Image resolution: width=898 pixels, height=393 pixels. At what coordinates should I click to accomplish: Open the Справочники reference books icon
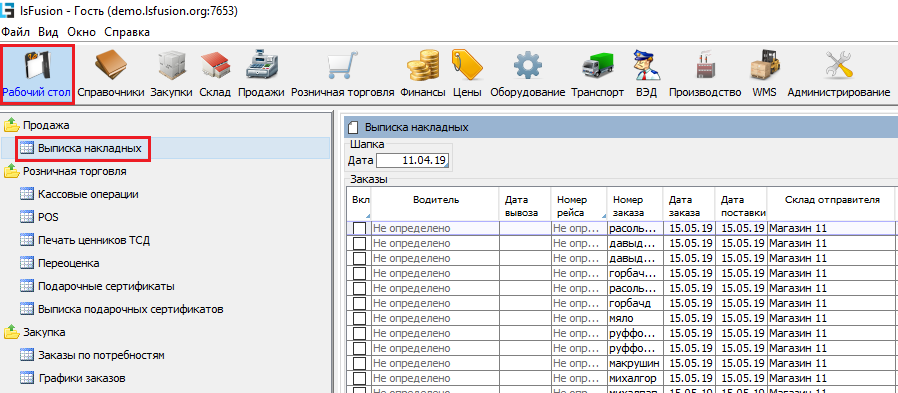point(111,65)
